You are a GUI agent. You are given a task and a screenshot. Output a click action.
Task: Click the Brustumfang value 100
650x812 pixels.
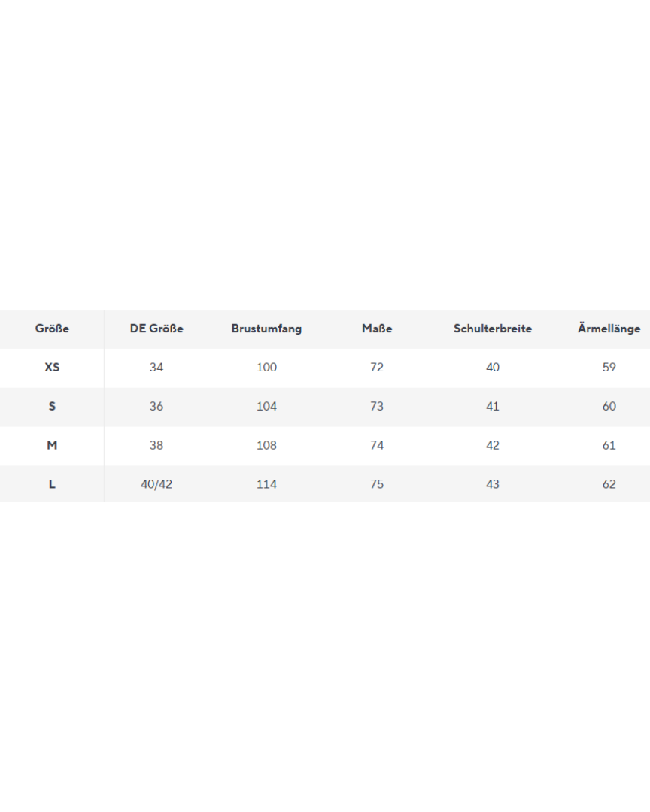tap(266, 368)
